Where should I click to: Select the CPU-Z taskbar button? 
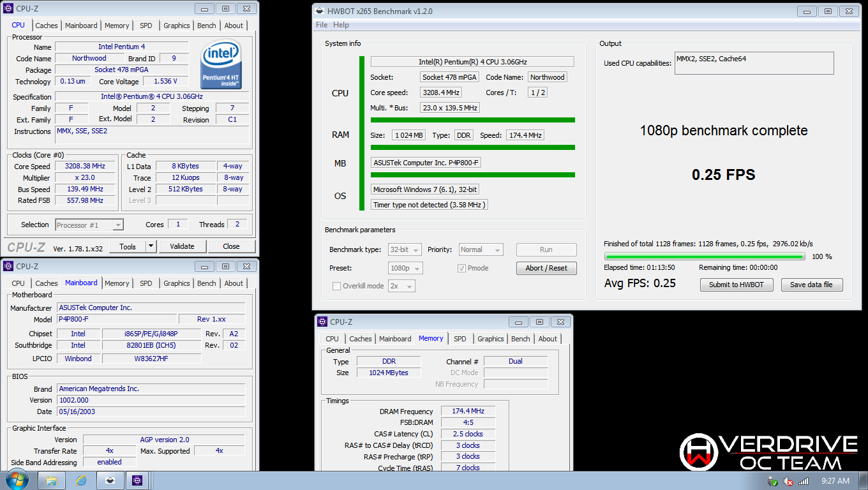coord(137,480)
